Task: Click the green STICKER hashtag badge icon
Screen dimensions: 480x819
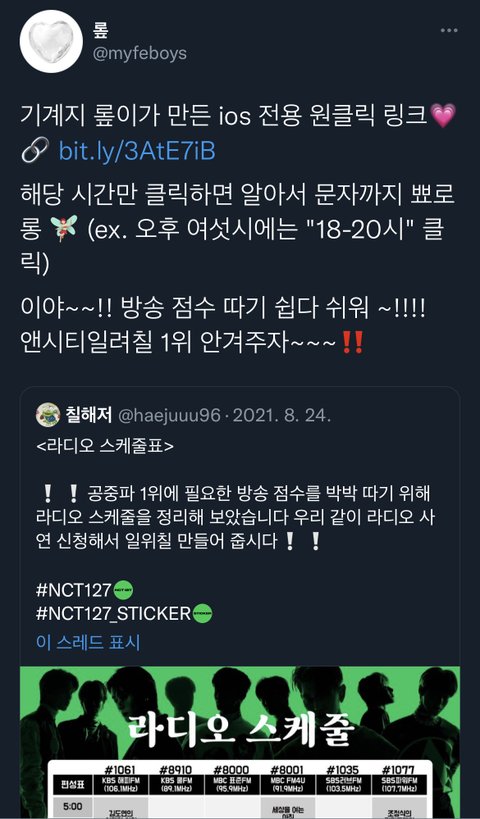Action: coord(202,613)
